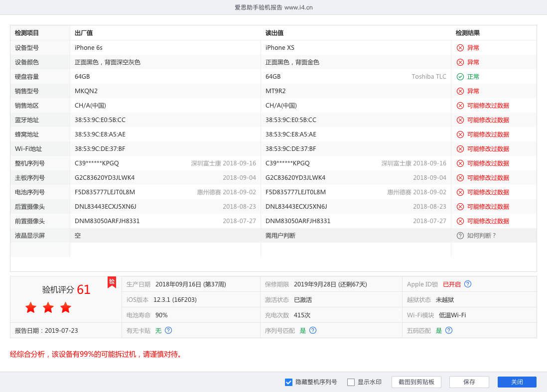Select the 整机序列号 row label
Screen dimensions: 547x392
(x=30, y=163)
